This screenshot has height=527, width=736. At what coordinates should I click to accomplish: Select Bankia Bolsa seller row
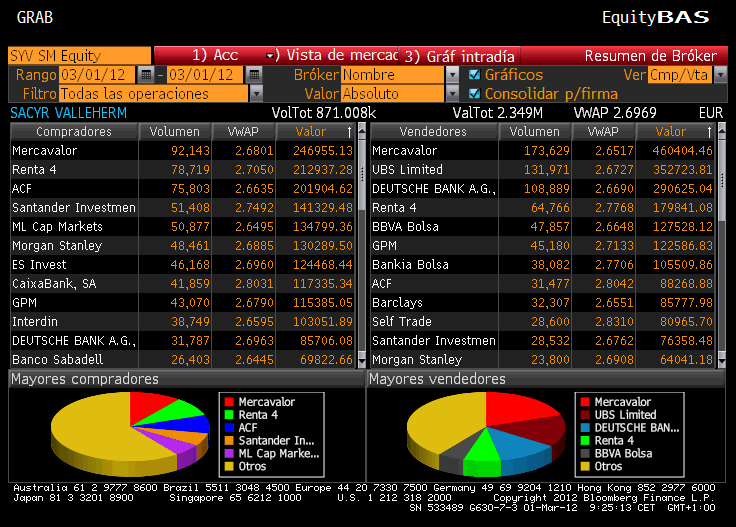(543, 265)
